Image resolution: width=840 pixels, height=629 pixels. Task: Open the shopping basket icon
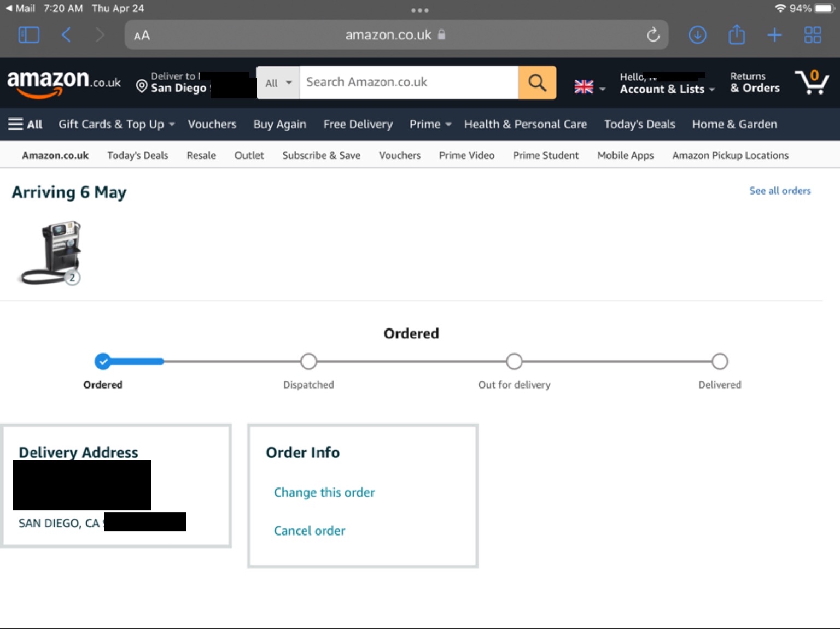click(812, 82)
